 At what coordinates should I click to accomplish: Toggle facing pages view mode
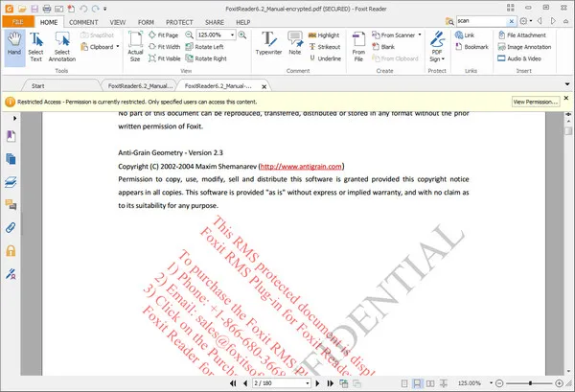pyautogui.click(x=430, y=383)
